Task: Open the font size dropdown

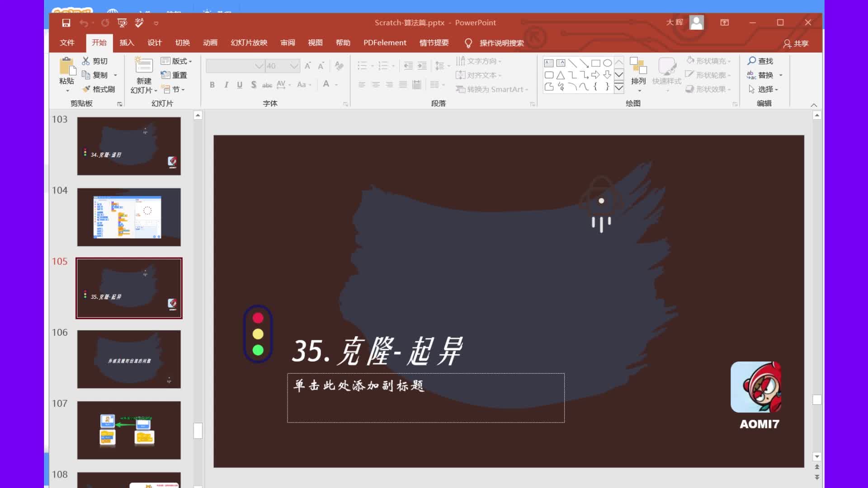Action: (x=294, y=66)
